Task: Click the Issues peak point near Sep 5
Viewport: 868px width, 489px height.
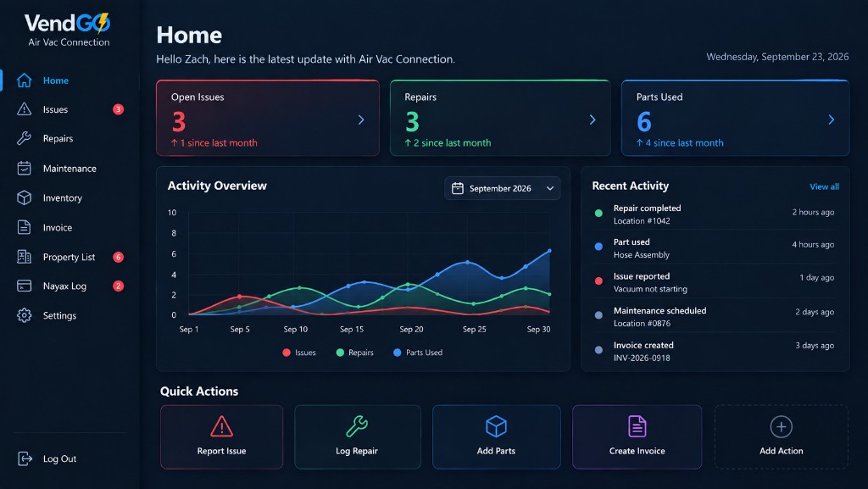Action: point(239,297)
